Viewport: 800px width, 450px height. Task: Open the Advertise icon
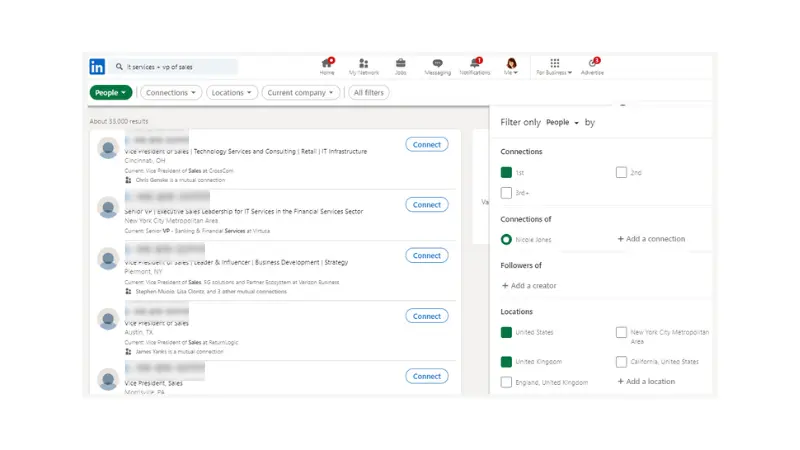(592, 66)
